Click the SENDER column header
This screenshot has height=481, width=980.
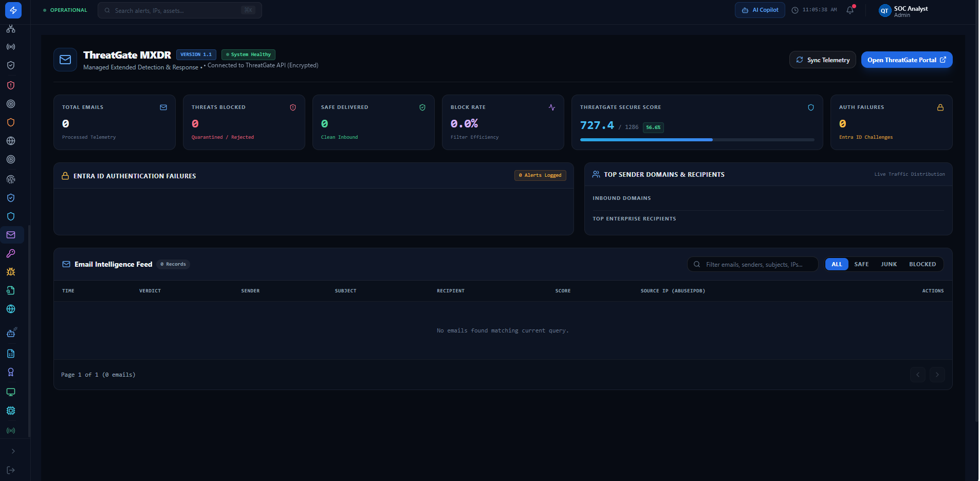250,291
